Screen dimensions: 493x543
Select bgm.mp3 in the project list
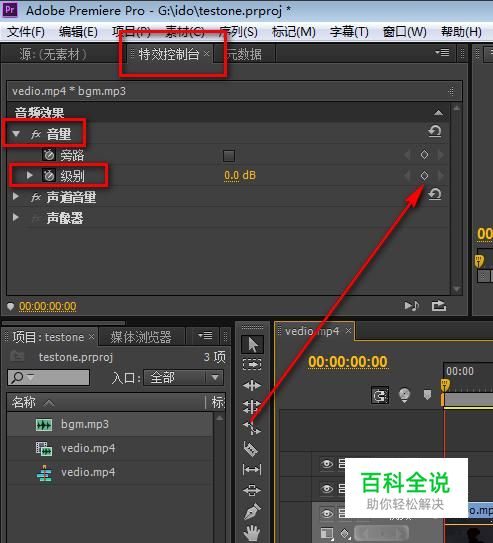(x=109, y=424)
